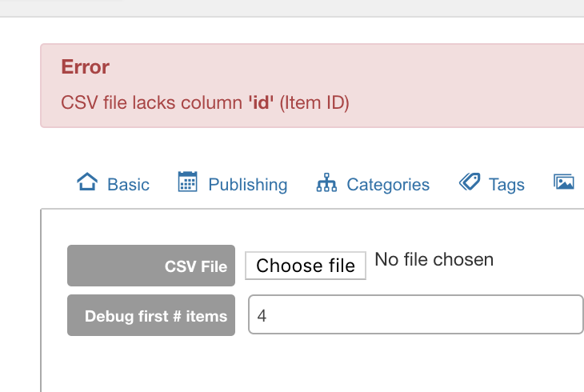Screen dimensions: 584x392
Task: Open the Basic tab label
Action: (x=129, y=185)
